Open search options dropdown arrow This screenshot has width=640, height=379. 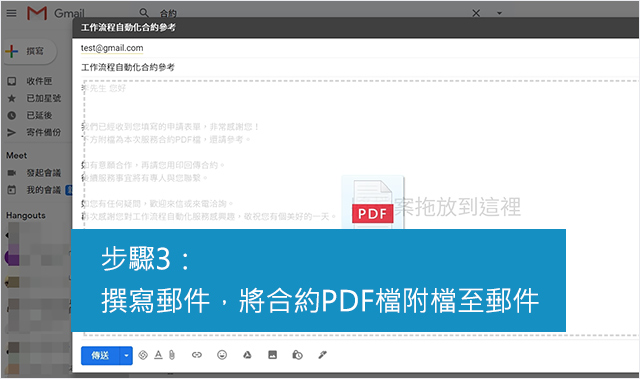click(x=499, y=13)
